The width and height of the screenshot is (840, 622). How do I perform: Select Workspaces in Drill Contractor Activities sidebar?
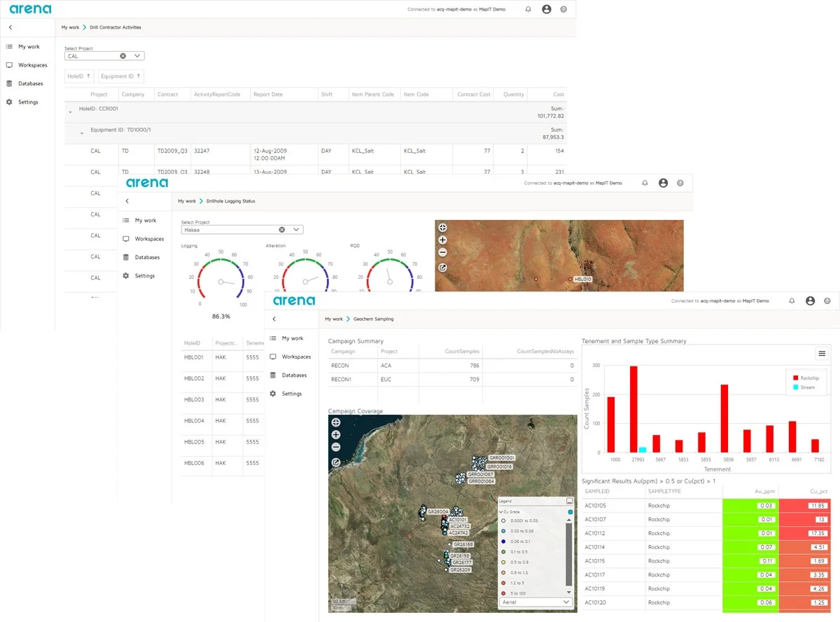27,65
